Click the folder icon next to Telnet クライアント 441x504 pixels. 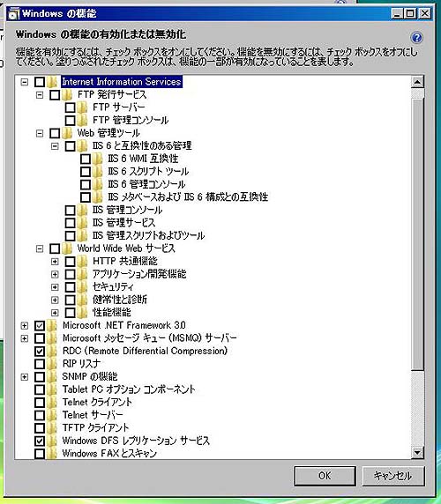pyautogui.click(x=52, y=402)
